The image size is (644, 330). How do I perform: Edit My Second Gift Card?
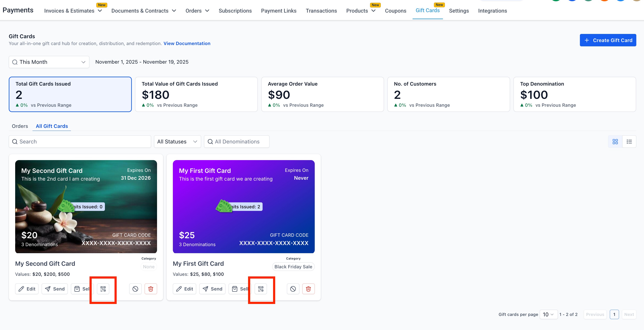click(27, 289)
